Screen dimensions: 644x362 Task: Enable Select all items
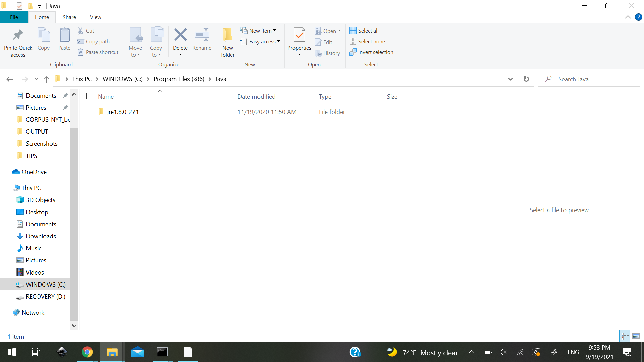[364, 30]
